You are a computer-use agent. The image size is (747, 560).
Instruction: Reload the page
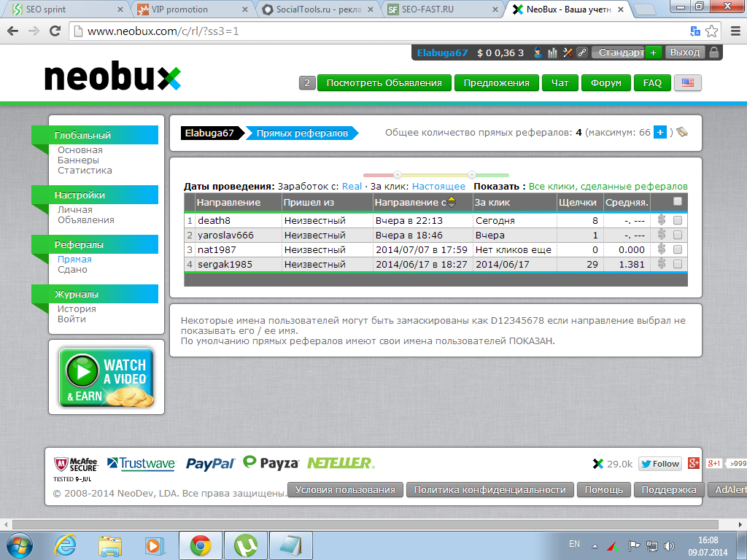pyautogui.click(x=55, y=31)
